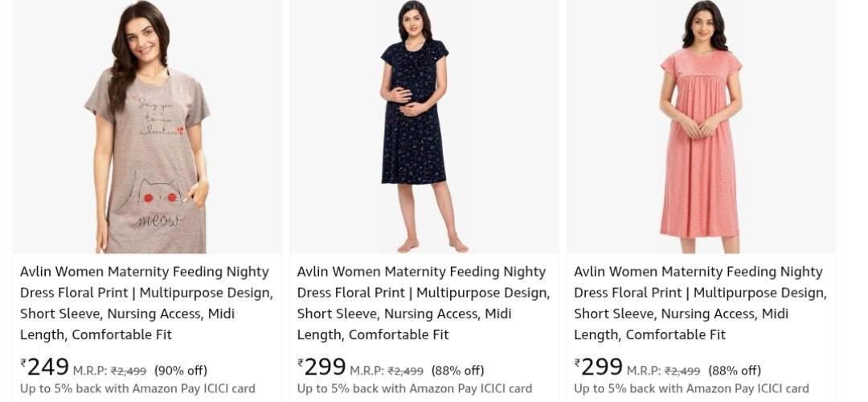Open the Avlin title under the grey nighty

pyautogui.click(x=147, y=303)
